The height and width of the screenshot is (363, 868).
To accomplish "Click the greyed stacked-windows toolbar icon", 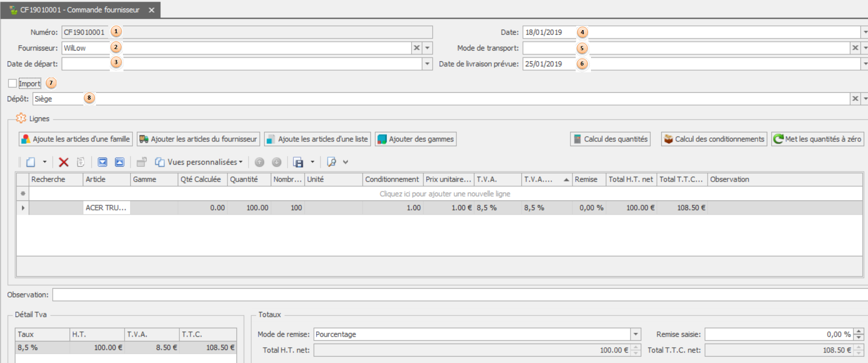I will click(141, 162).
